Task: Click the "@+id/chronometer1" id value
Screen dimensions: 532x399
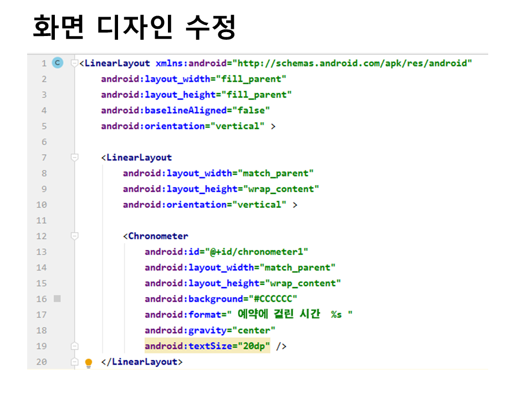Action: [258, 252]
